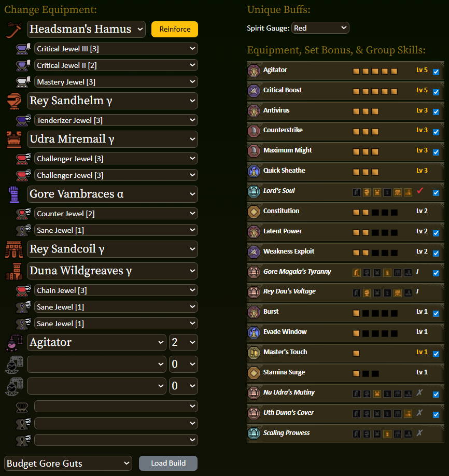Click the Udra Miremail chest armor icon
The height and width of the screenshot is (476, 449).
[14, 139]
